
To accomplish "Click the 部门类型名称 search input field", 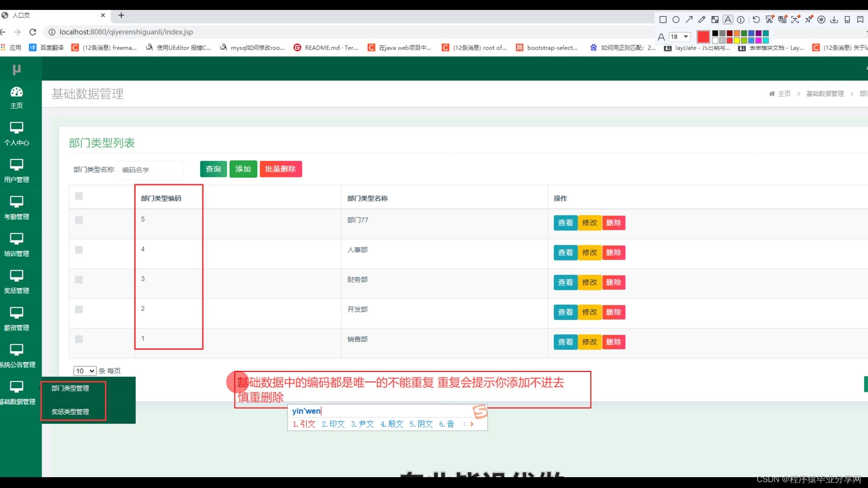I will pos(150,170).
